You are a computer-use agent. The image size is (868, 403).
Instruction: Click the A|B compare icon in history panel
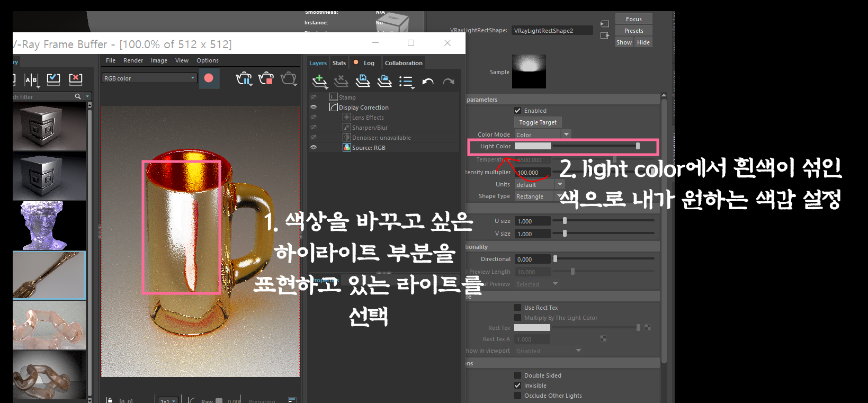point(31,80)
